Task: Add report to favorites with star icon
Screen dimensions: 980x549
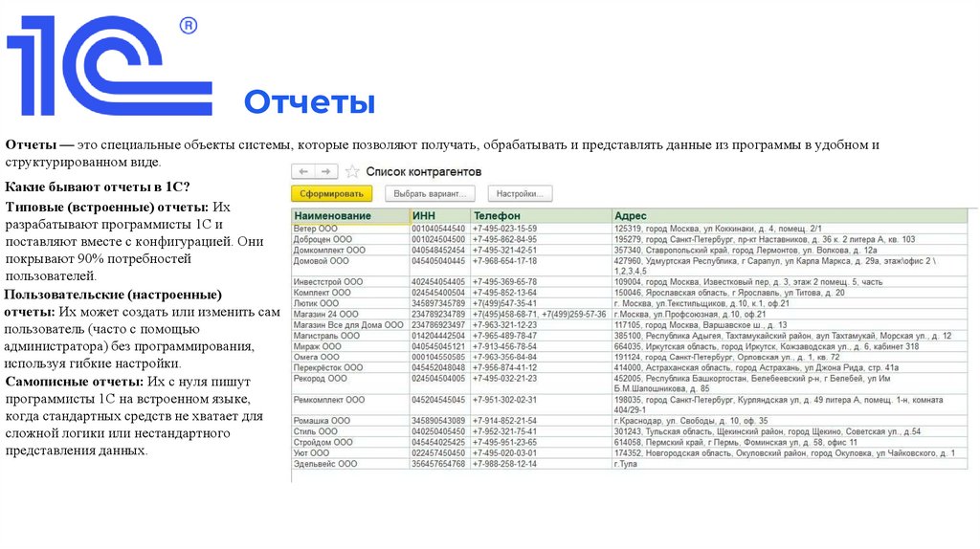Action: point(352,171)
